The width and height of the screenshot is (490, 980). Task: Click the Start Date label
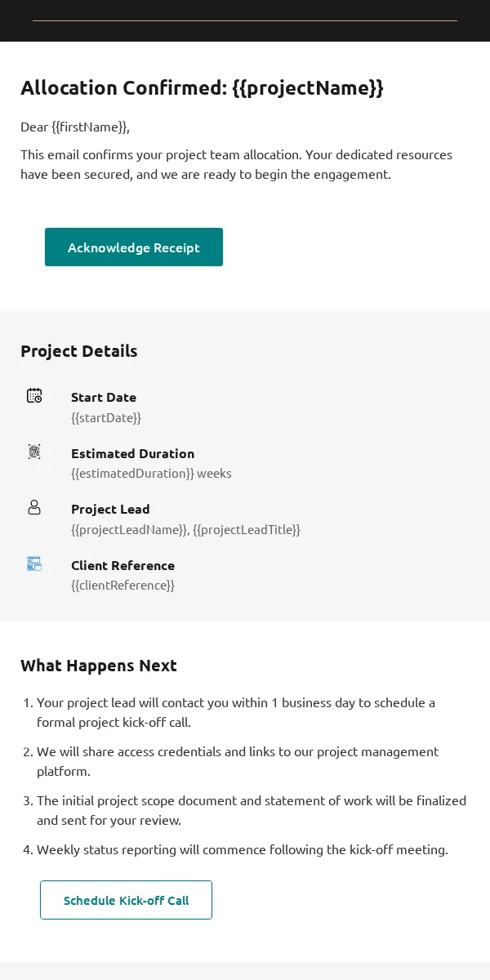[104, 397]
